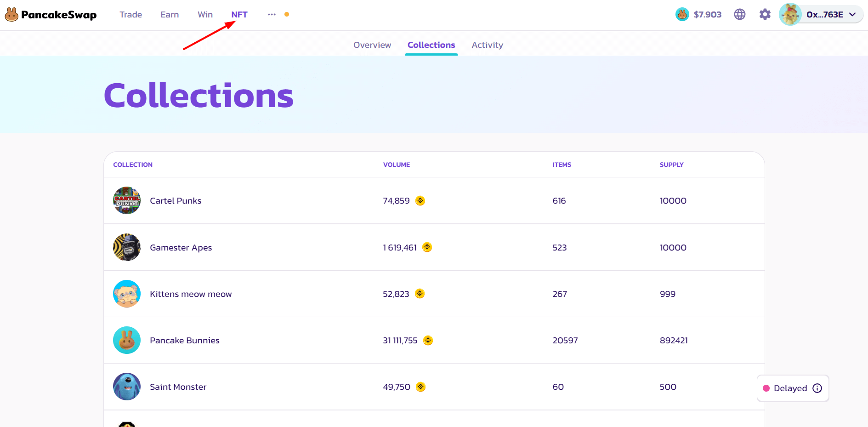The height and width of the screenshot is (427, 868).
Task: Open the Cartel Punks collection
Action: click(x=176, y=201)
